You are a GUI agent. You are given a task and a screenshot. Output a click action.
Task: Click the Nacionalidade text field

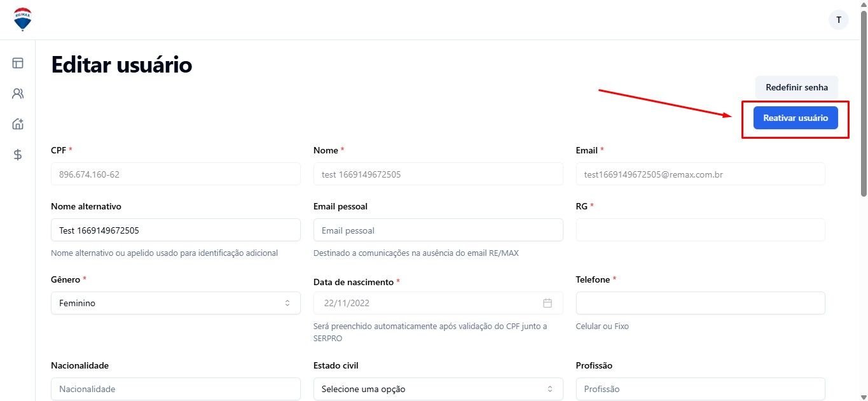(x=176, y=389)
